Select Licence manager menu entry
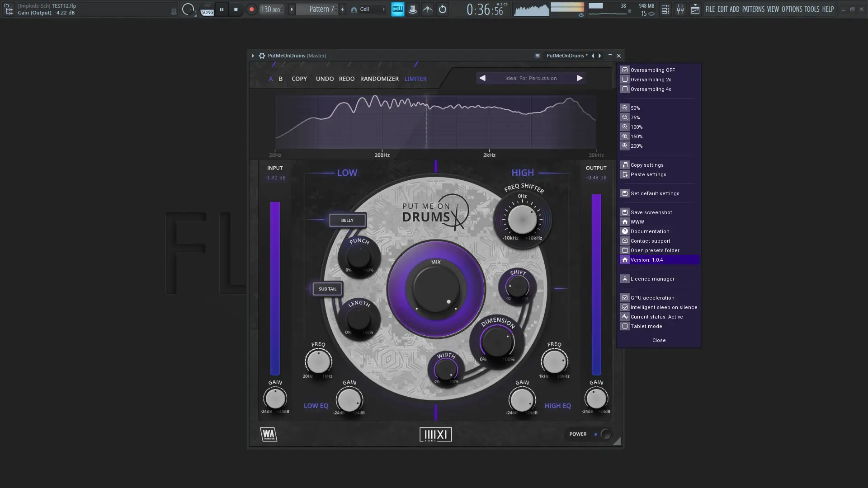 652,279
